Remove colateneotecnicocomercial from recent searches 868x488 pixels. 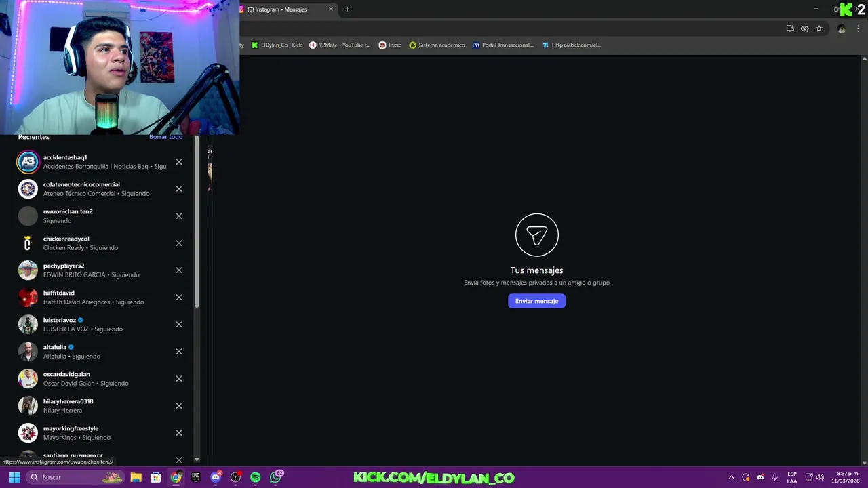pos(179,189)
